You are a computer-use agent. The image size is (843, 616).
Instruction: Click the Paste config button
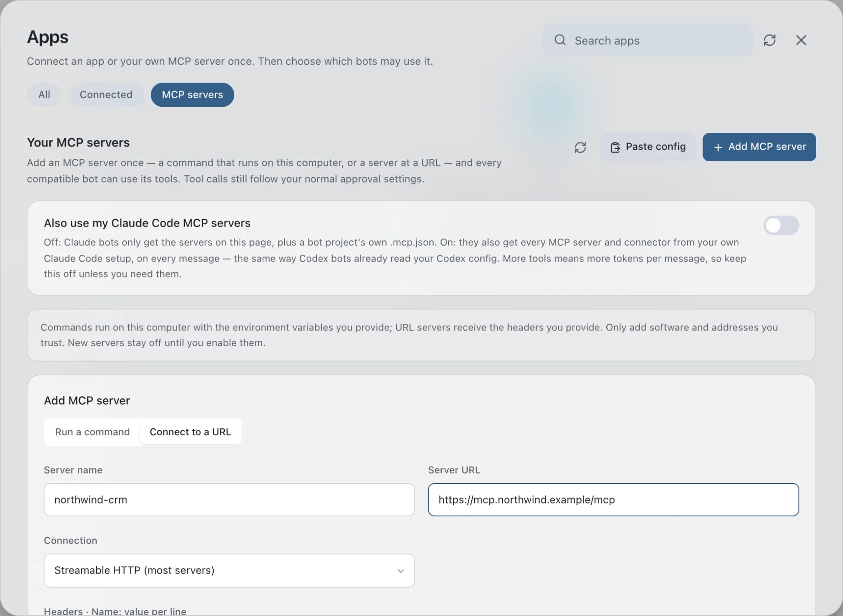pos(648,147)
